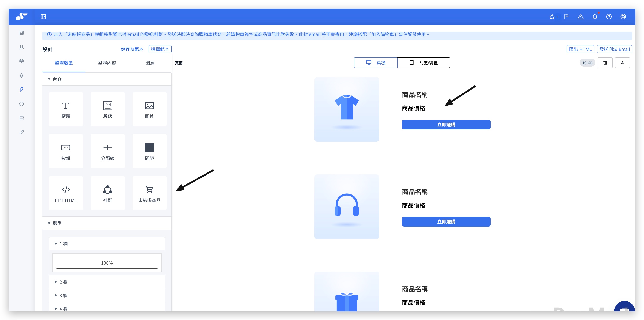This screenshot has height=320, width=644.
Task: Click the 匯出 HTML button
Action: click(580, 49)
